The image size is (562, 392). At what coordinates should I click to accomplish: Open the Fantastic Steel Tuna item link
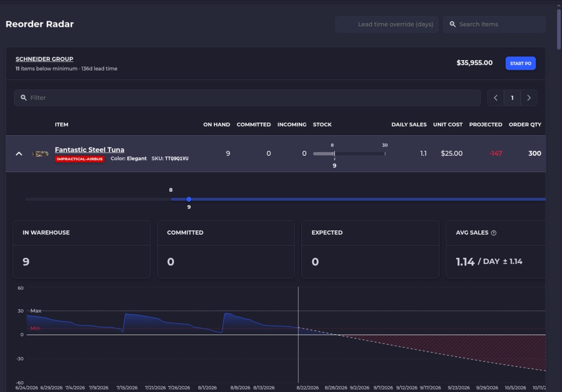point(90,149)
